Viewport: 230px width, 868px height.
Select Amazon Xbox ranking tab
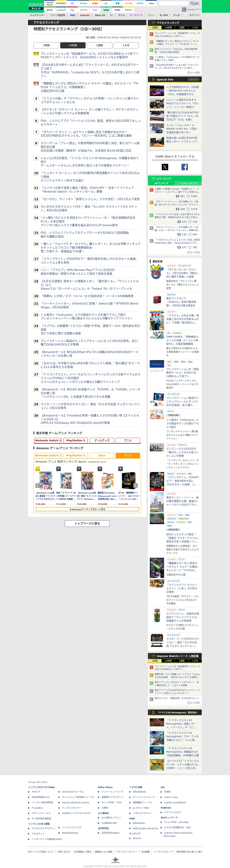coord(102,456)
